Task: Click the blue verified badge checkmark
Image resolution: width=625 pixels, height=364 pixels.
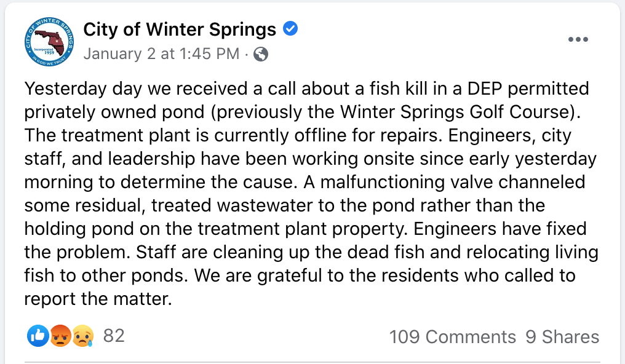Action: click(290, 29)
